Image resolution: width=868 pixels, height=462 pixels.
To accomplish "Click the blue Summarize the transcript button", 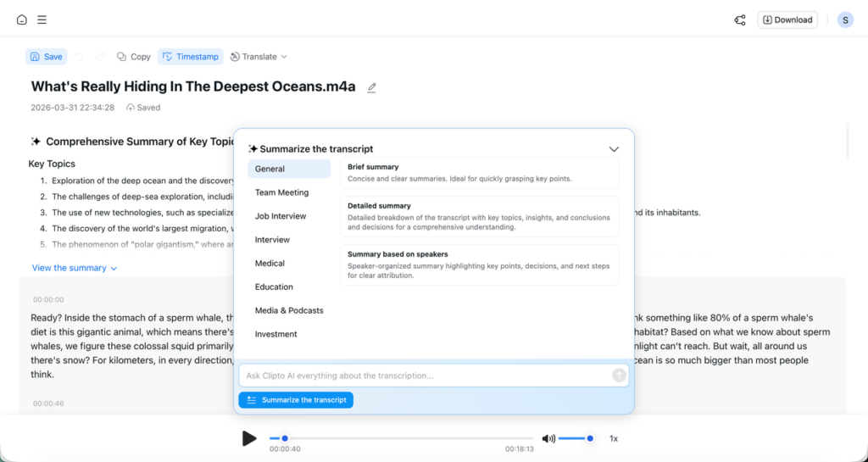I will [296, 400].
